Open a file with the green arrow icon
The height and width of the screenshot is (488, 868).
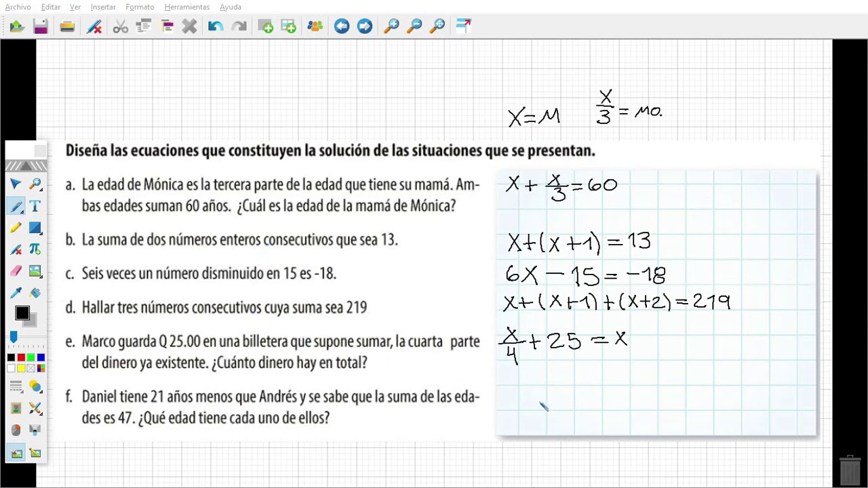click(17, 26)
